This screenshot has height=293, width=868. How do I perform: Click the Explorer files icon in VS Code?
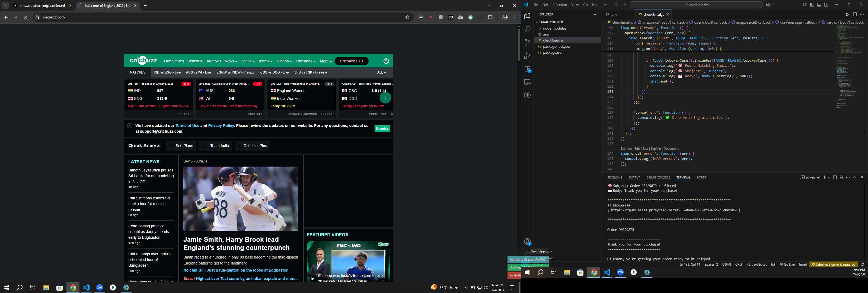527,16
